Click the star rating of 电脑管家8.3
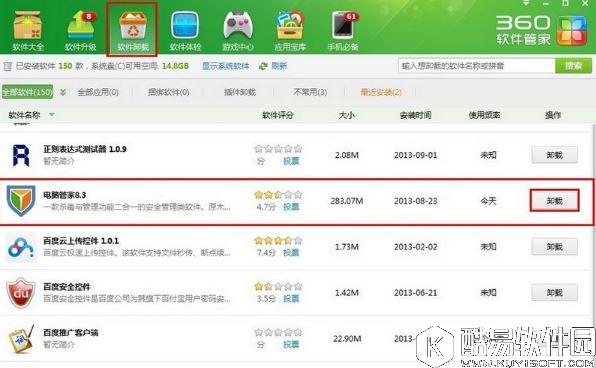596x368 pixels. [278, 195]
